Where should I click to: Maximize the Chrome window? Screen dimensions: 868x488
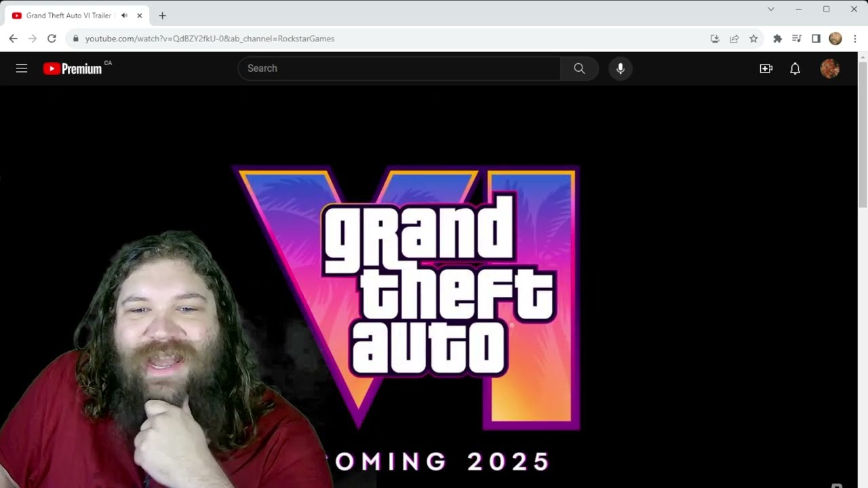tap(826, 9)
